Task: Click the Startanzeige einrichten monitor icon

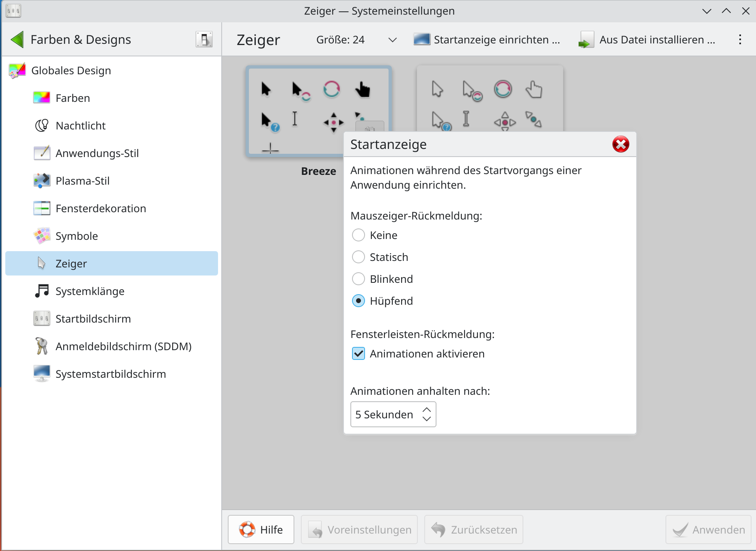Action: click(x=421, y=39)
